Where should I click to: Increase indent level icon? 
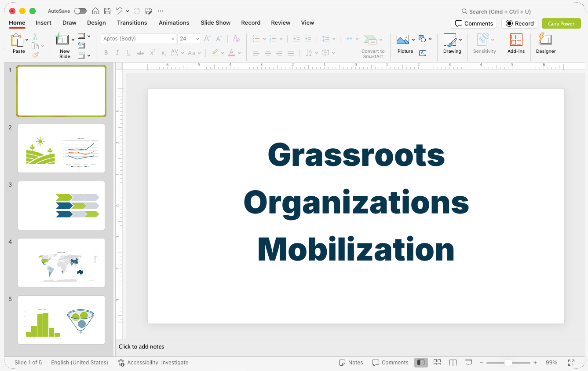point(308,39)
